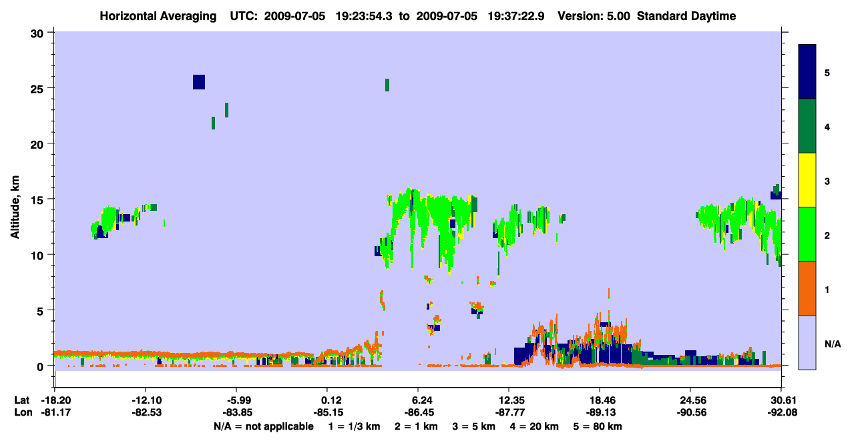Image resolution: width=868 pixels, height=445 pixels.
Task: Click the 'Version: 5.00' label
Action: click(596, 16)
